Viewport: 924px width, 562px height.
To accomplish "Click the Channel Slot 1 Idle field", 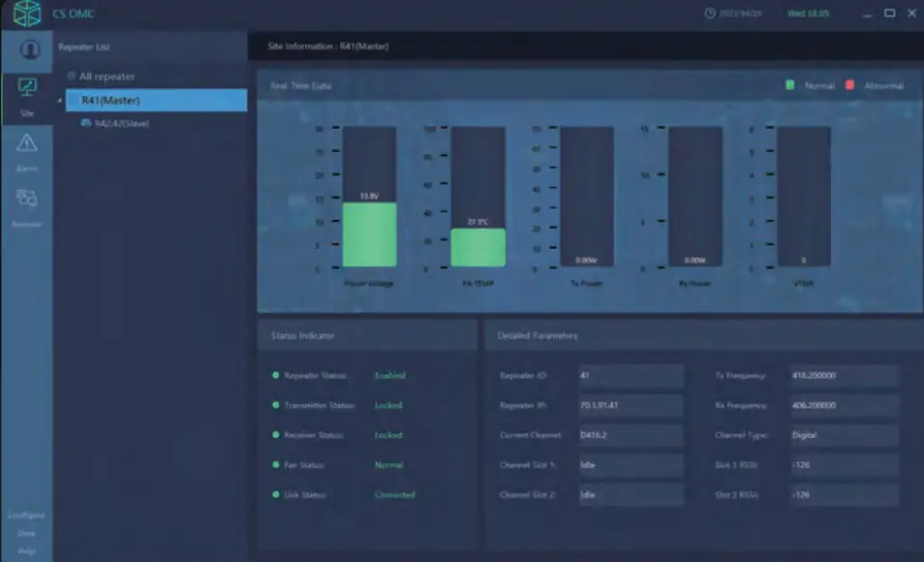I will (x=631, y=465).
